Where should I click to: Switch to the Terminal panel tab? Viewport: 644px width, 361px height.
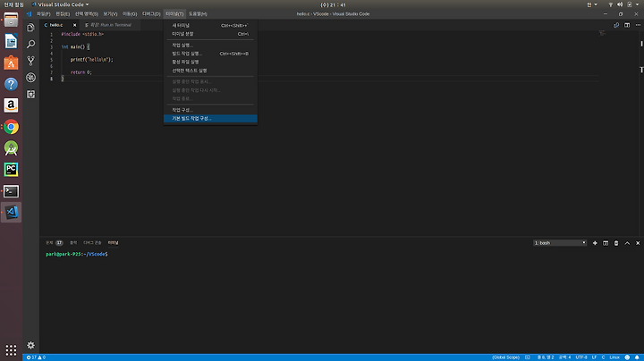tap(113, 243)
